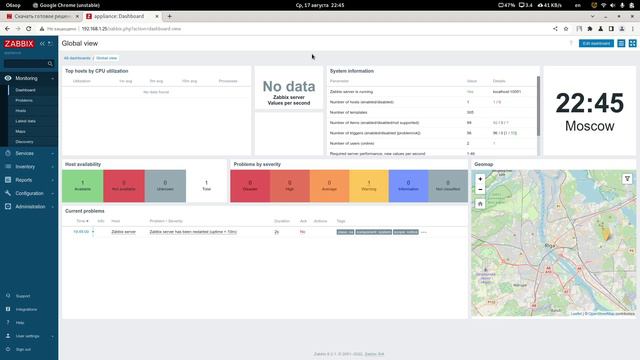Viewport: 640px width, 360px height.
Task: Open Dashboard under Monitoring
Action: point(25,90)
